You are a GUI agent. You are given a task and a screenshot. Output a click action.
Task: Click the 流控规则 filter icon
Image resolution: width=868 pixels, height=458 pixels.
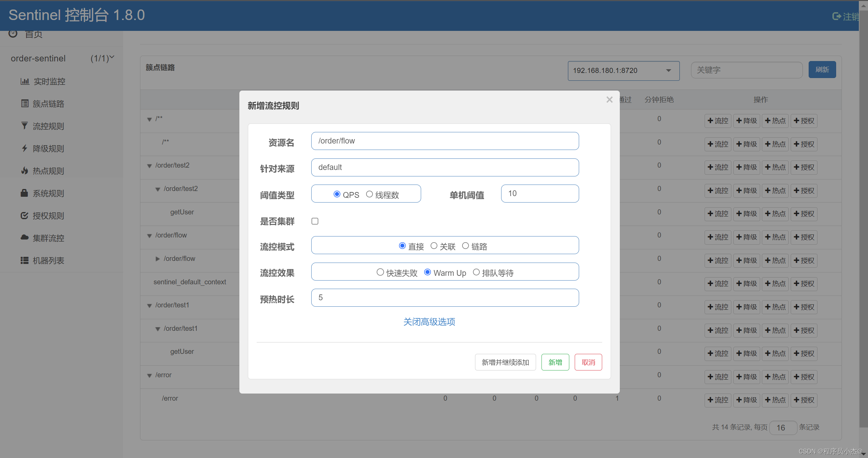24,126
